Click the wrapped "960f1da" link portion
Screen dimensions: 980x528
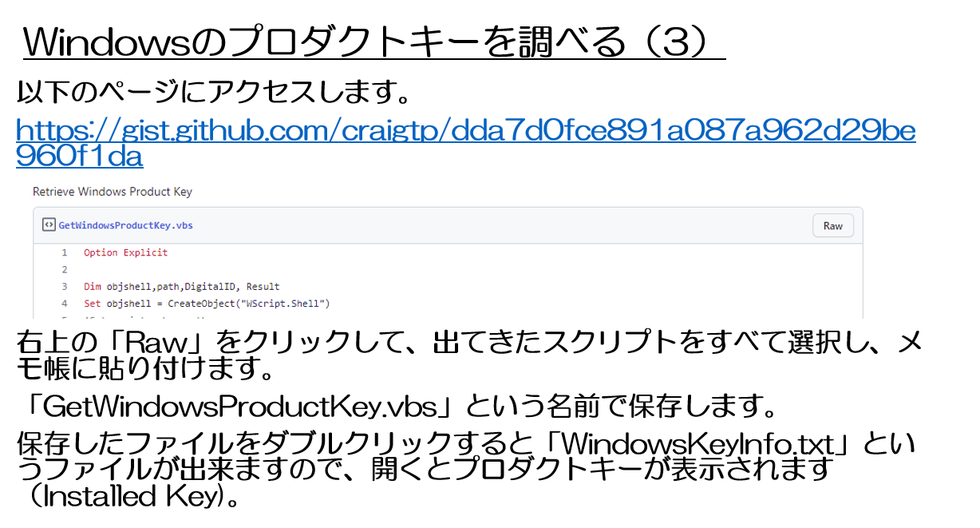click(80, 156)
